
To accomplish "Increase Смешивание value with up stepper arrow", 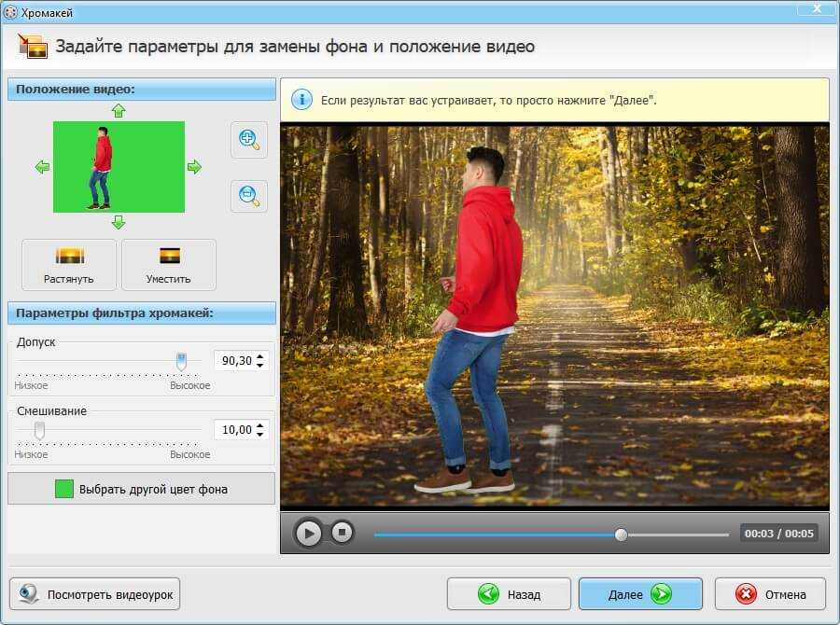I will (x=260, y=424).
